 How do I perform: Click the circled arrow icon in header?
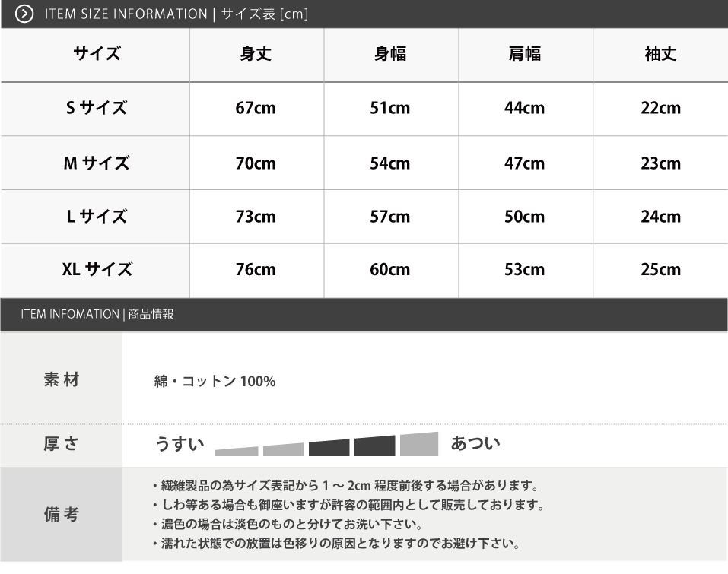pos(24,14)
